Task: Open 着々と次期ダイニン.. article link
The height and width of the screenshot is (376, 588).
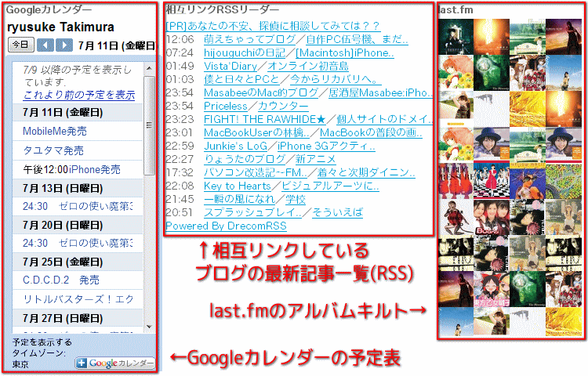Action: coord(366,172)
